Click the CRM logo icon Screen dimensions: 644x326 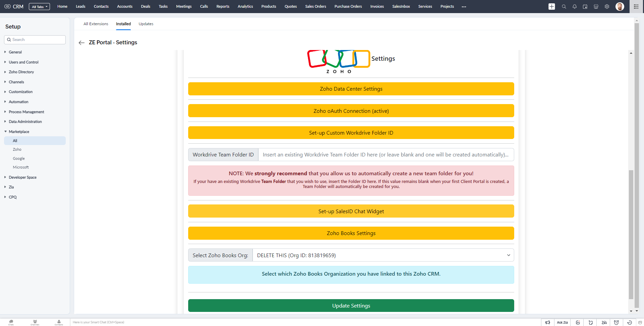coord(7,6)
